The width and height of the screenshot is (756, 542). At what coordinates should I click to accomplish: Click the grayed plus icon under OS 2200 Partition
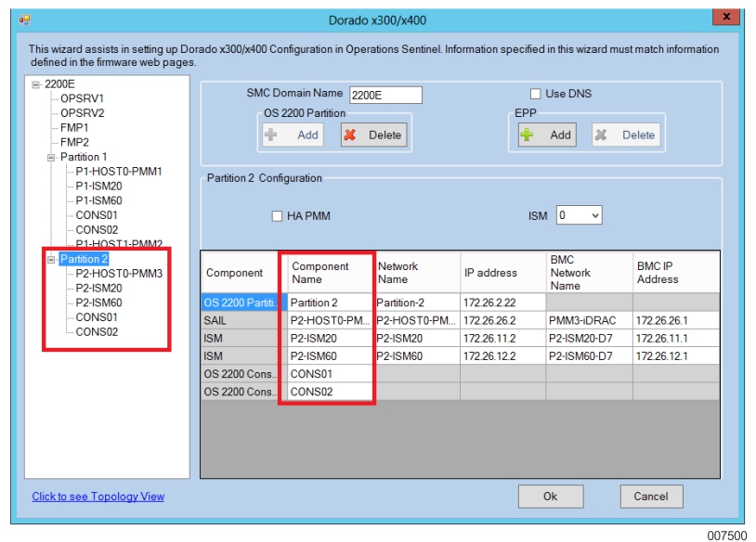(271, 135)
